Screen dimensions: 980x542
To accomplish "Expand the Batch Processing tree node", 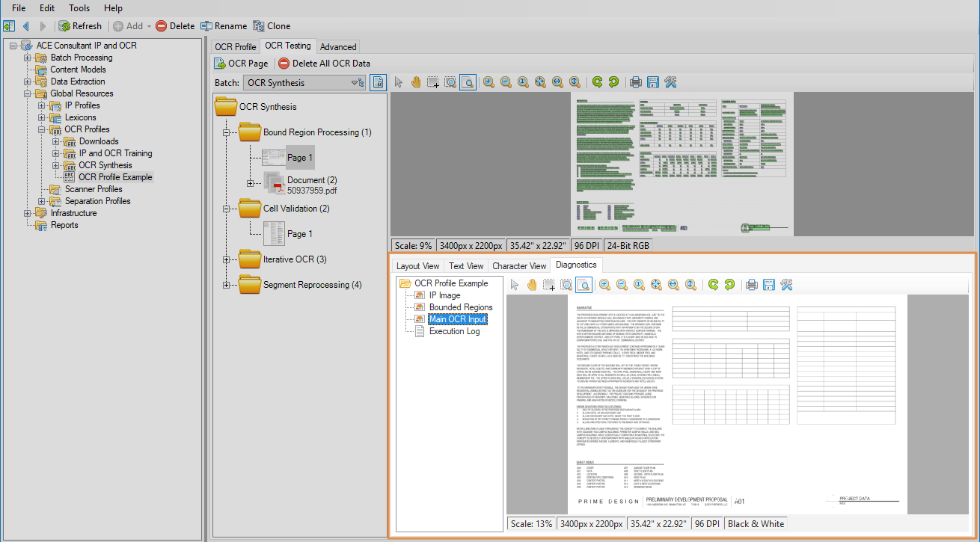I will pos(28,58).
